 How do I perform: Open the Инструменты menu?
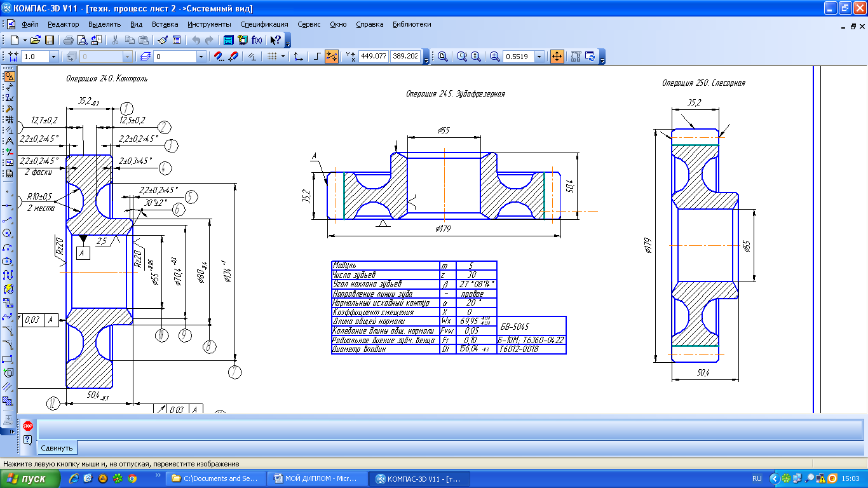point(209,24)
